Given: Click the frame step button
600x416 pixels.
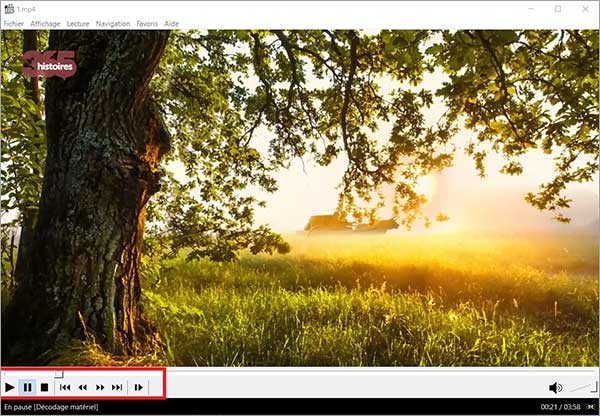Looking at the screenshot, I should point(139,387).
